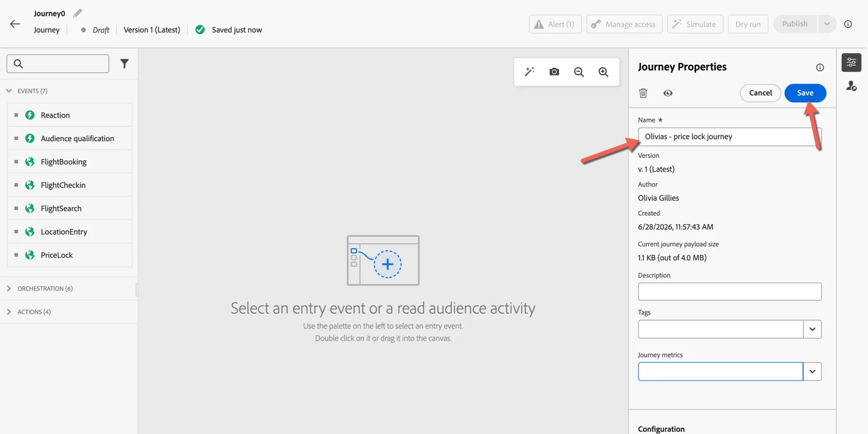This screenshot has height=434, width=868.
Task: Save the Journey Properties
Action: (x=805, y=93)
